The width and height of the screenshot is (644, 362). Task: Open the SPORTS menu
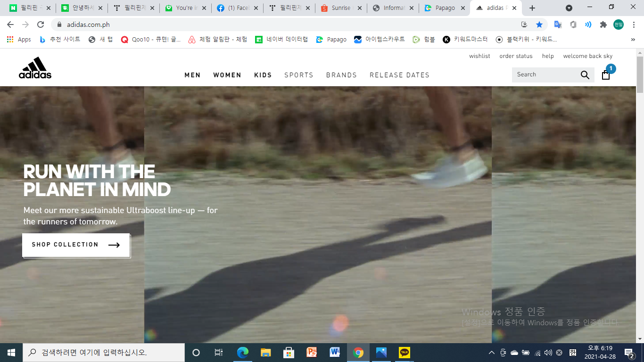click(x=299, y=75)
